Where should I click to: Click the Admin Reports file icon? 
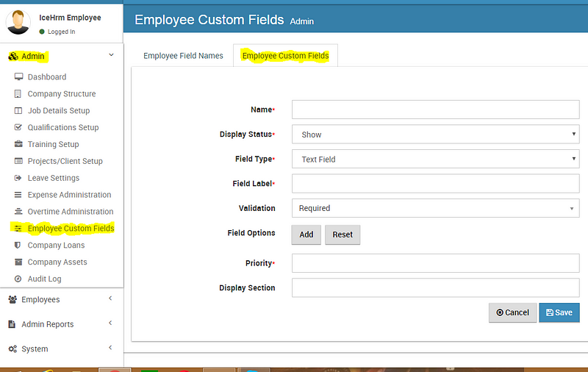click(12, 324)
